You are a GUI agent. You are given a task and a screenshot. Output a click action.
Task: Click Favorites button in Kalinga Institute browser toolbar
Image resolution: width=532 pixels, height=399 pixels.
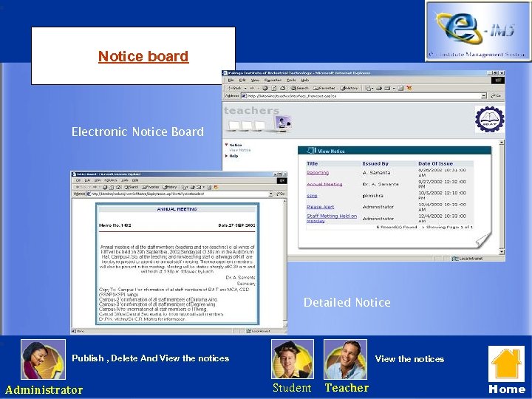pyautogui.click(x=324, y=88)
